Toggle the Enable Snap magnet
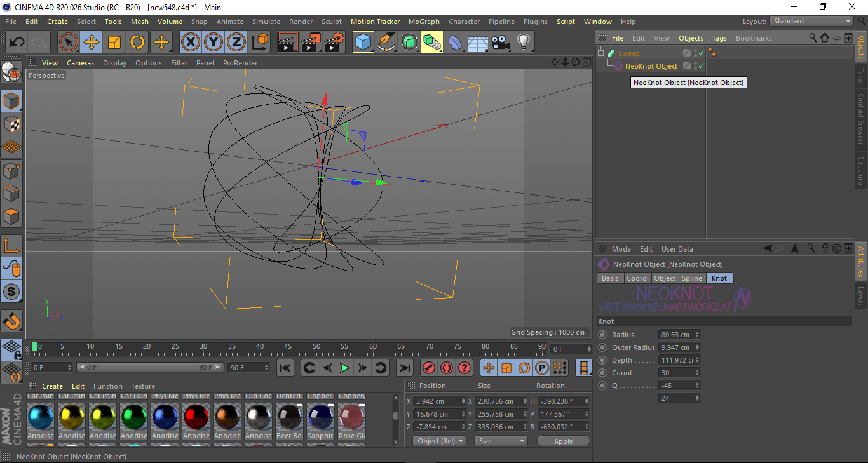Image resolution: width=868 pixels, height=463 pixels. coord(11,321)
